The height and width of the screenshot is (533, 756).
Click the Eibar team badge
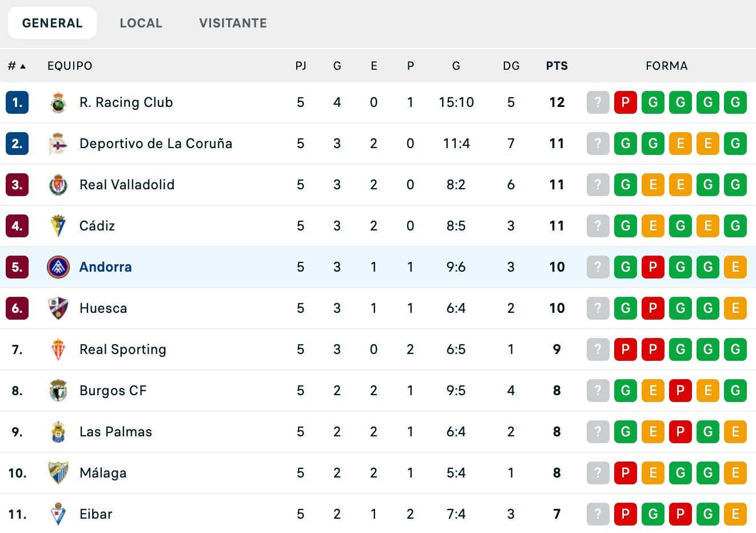(x=58, y=514)
